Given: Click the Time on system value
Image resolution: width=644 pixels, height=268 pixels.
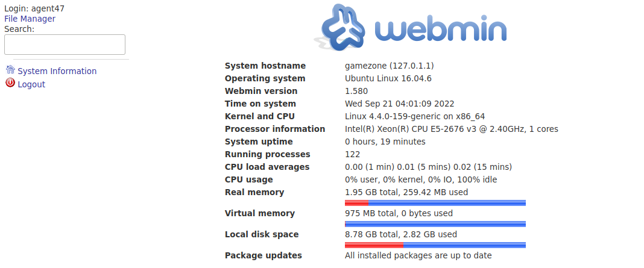Looking at the screenshot, I should click(400, 104).
